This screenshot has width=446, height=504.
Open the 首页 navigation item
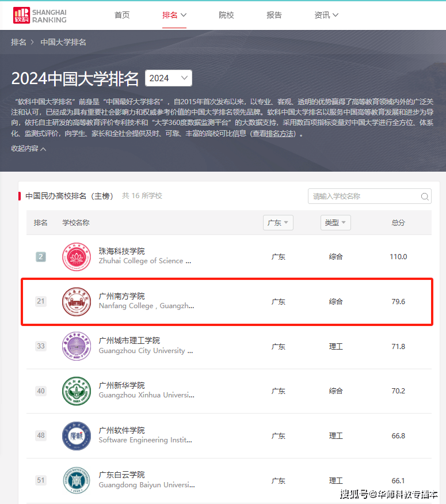(122, 15)
